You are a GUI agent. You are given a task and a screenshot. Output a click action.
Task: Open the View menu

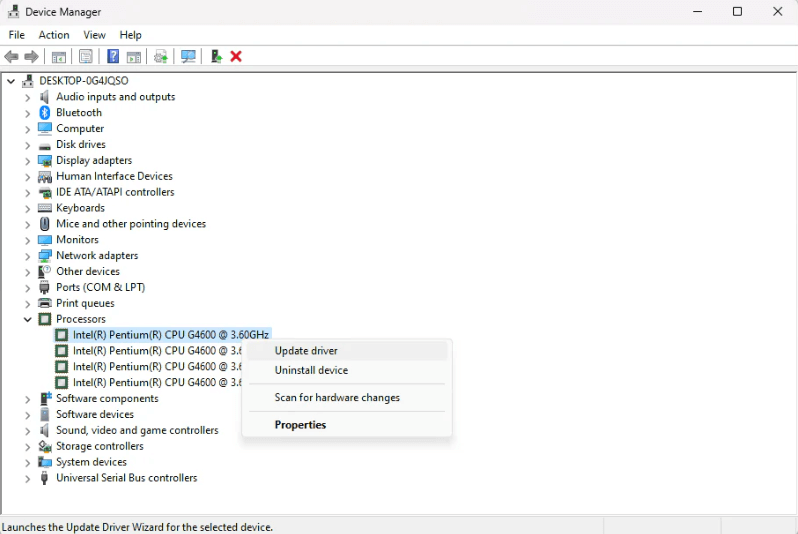click(x=94, y=35)
